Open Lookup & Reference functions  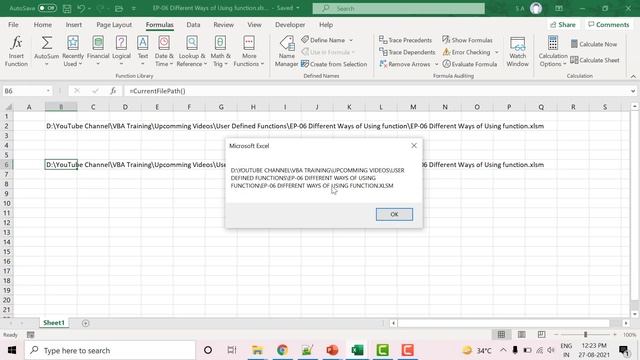192,51
